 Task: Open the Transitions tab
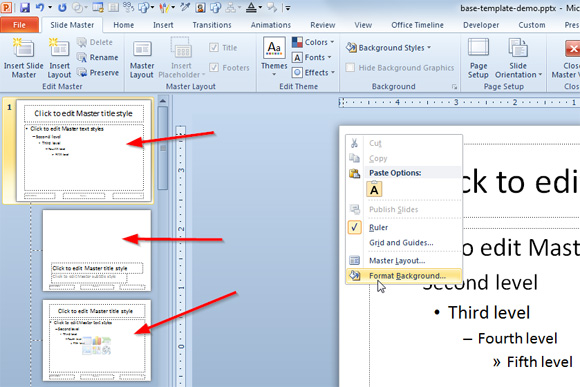(x=212, y=25)
